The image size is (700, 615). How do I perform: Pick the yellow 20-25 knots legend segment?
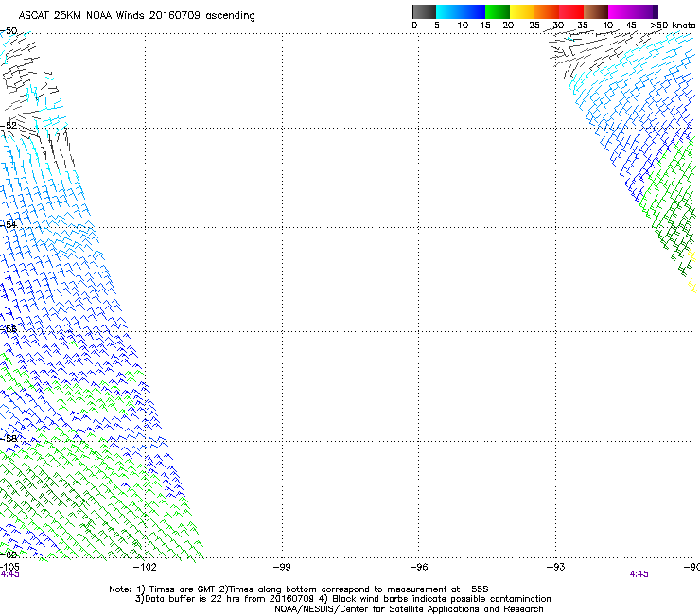tap(522, 11)
